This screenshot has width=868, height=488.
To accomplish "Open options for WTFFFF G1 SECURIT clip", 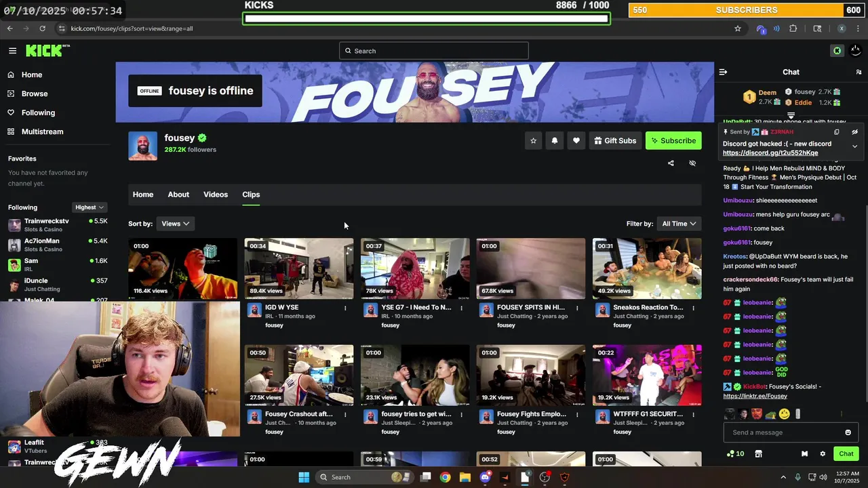I will [x=693, y=414].
